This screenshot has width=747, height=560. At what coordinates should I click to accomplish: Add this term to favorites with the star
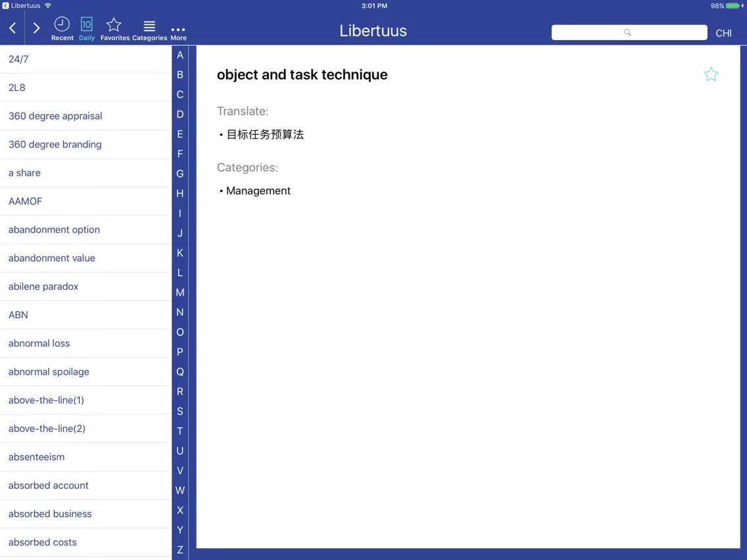pos(711,74)
